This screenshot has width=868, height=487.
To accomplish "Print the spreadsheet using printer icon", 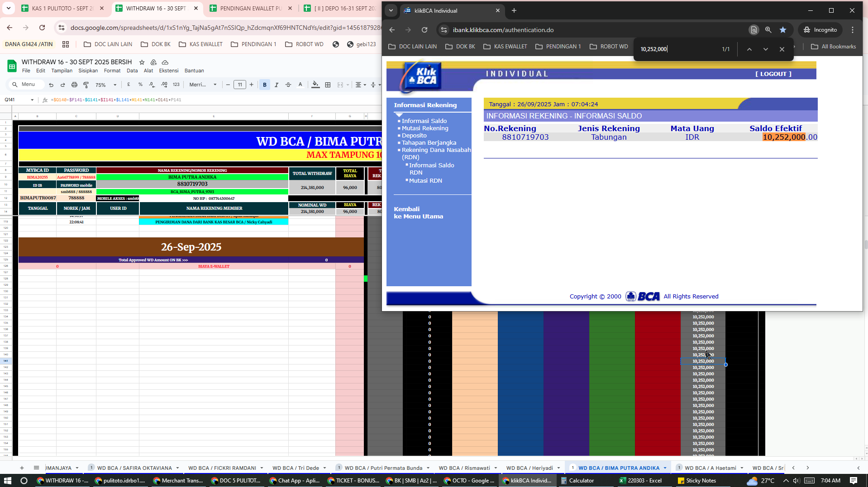I will click(x=74, y=85).
